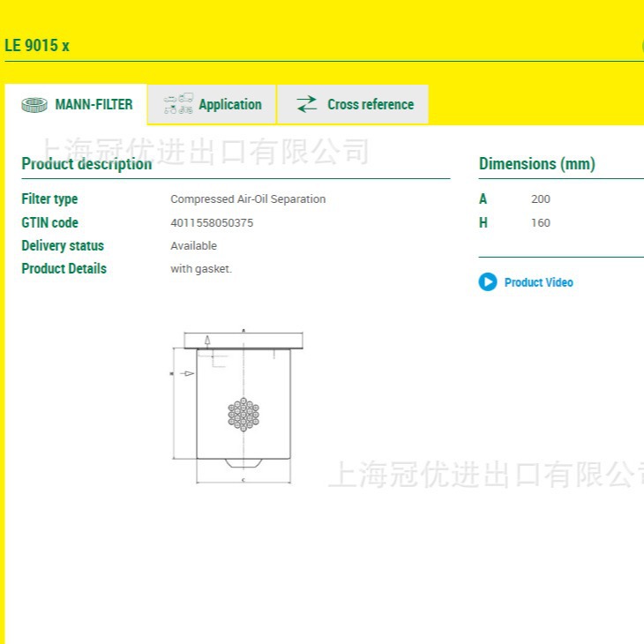Switch to the Application tab

[x=212, y=104]
